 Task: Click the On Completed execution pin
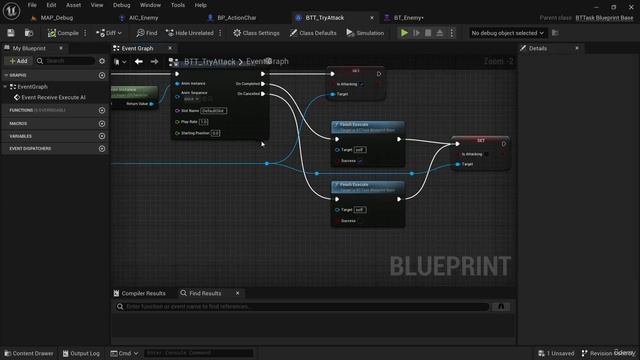coord(263,84)
